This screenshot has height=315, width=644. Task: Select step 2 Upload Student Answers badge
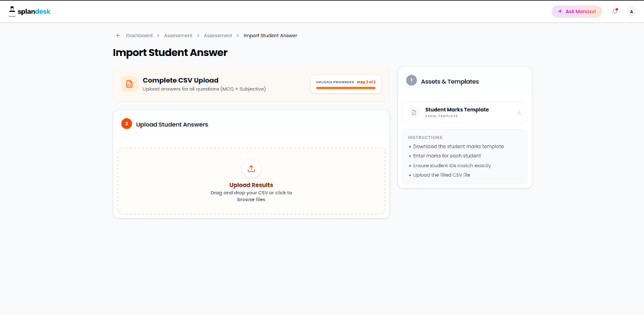pos(126,124)
